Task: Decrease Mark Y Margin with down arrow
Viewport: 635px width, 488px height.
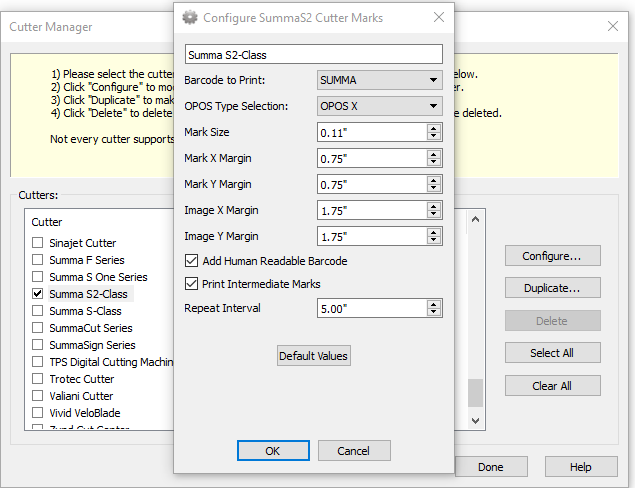Action: point(434,188)
